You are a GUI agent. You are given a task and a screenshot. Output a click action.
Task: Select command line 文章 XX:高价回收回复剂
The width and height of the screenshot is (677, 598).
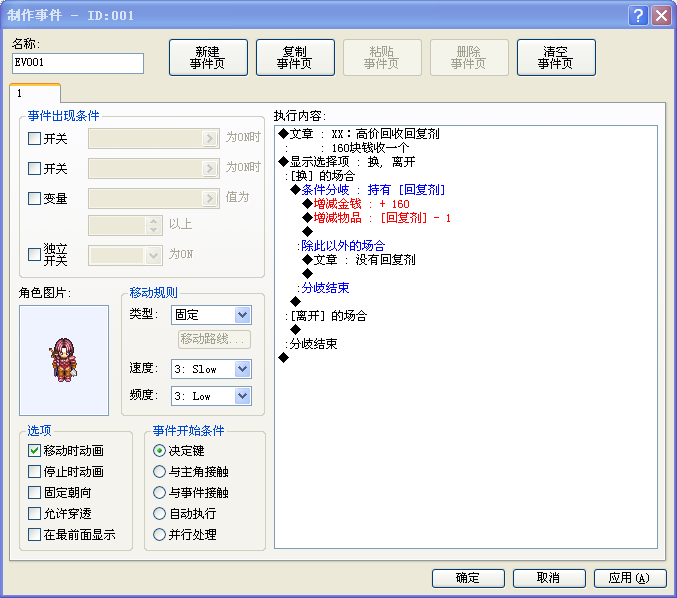[359, 134]
